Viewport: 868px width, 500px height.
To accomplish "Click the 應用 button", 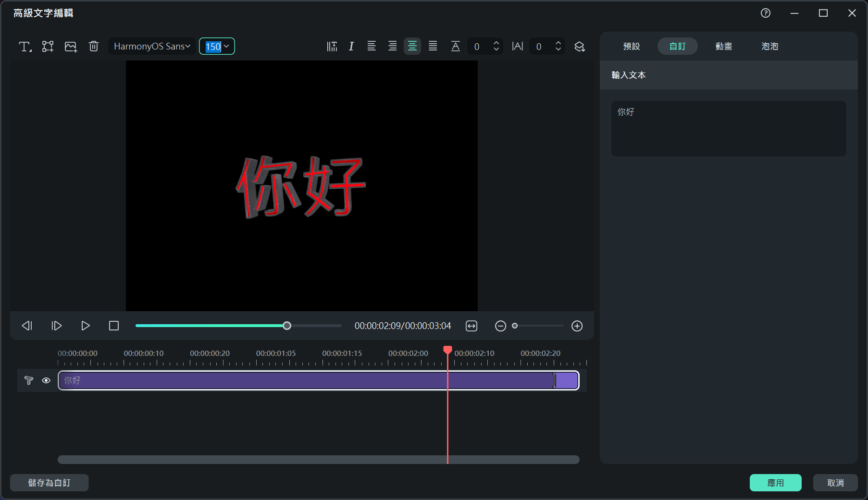I will 775,483.
